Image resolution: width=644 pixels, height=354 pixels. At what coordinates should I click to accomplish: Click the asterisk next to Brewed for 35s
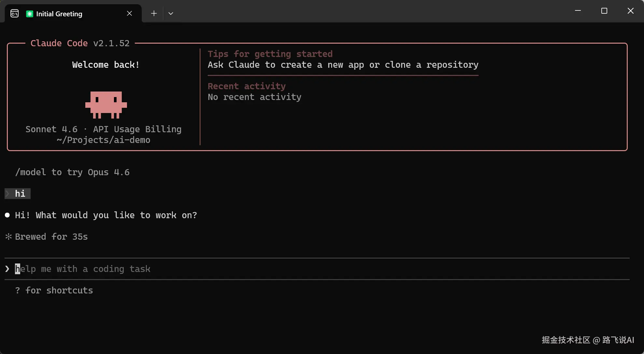point(8,237)
